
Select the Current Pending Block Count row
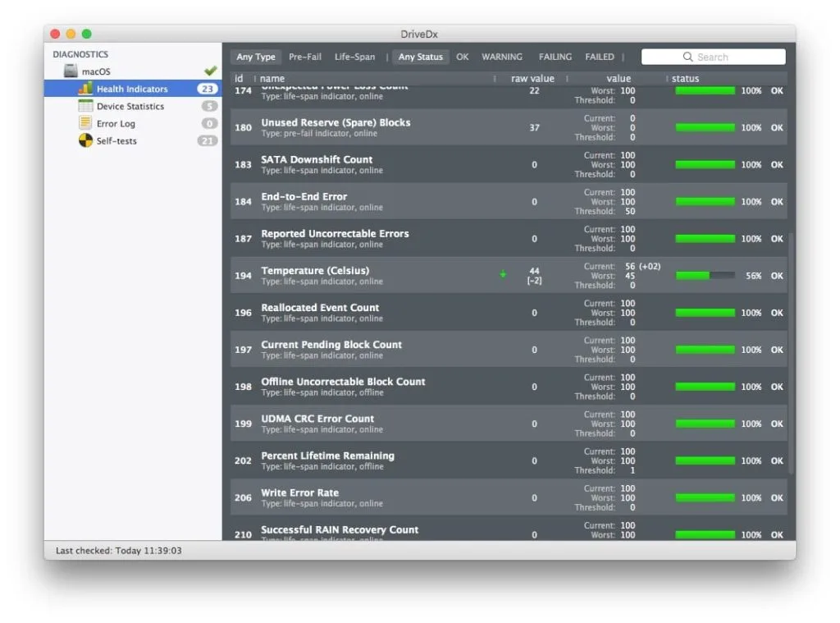[x=509, y=349]
